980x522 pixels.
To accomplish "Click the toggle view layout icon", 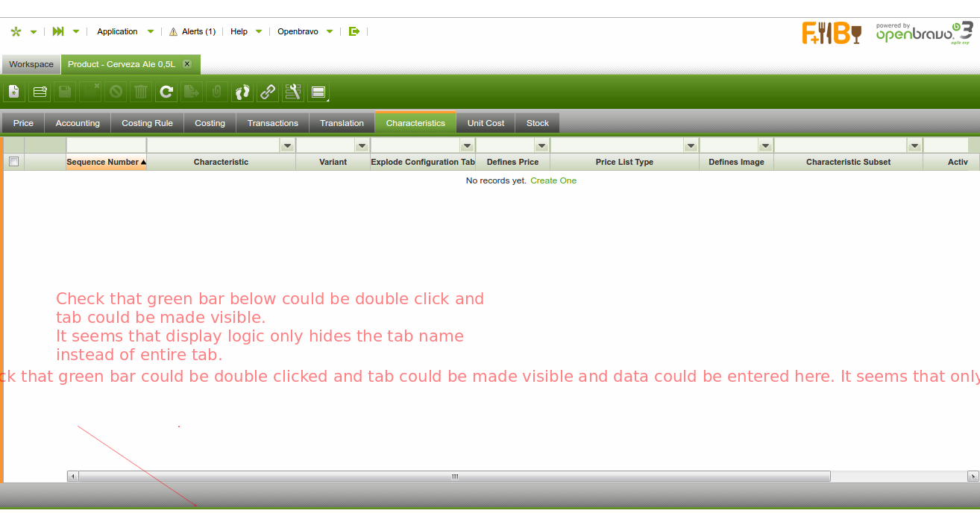I will coord(318,92).
